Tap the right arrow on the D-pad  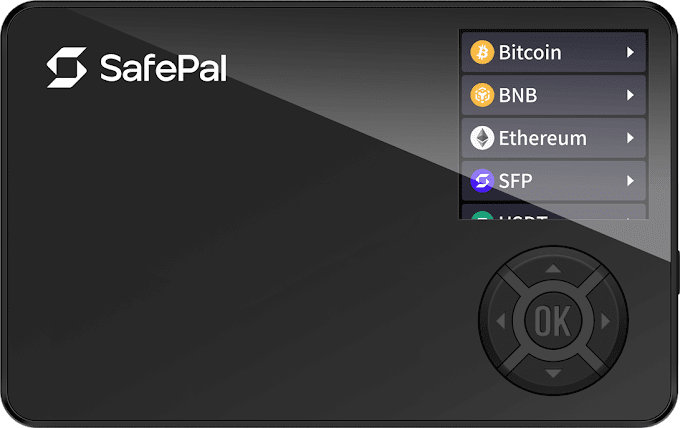point(605,321)
